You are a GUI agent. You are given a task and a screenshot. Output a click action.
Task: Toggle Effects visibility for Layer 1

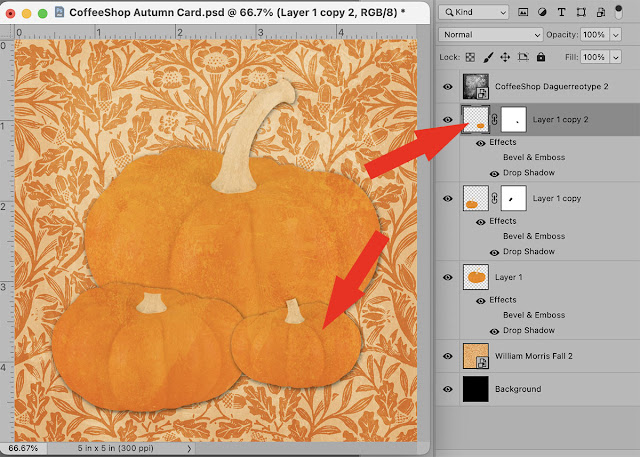(x=481, y=300)
